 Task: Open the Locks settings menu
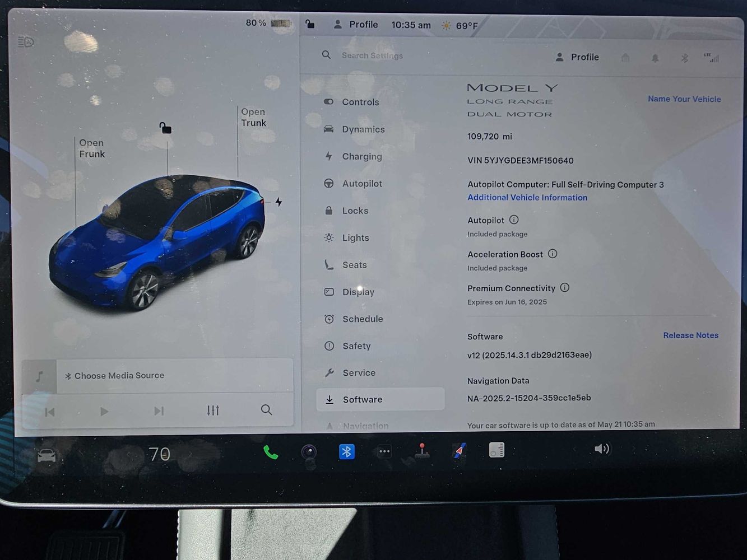click(346, 211)
